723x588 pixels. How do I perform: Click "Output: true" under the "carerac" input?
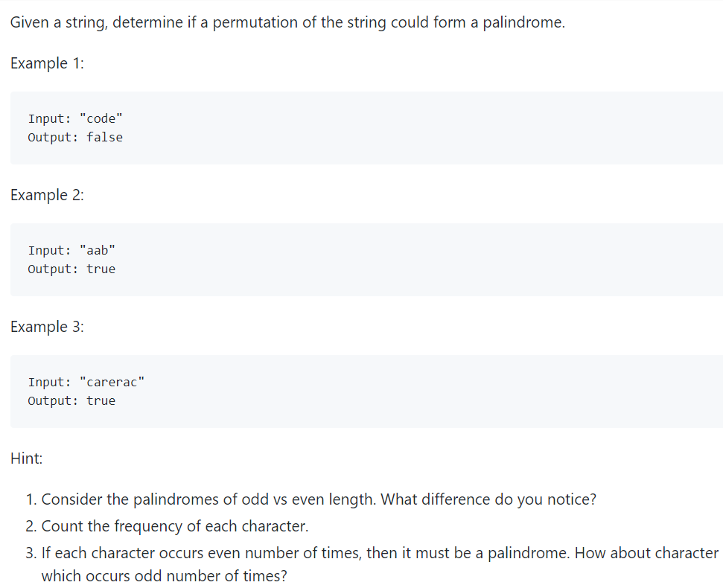click(71, 400)
